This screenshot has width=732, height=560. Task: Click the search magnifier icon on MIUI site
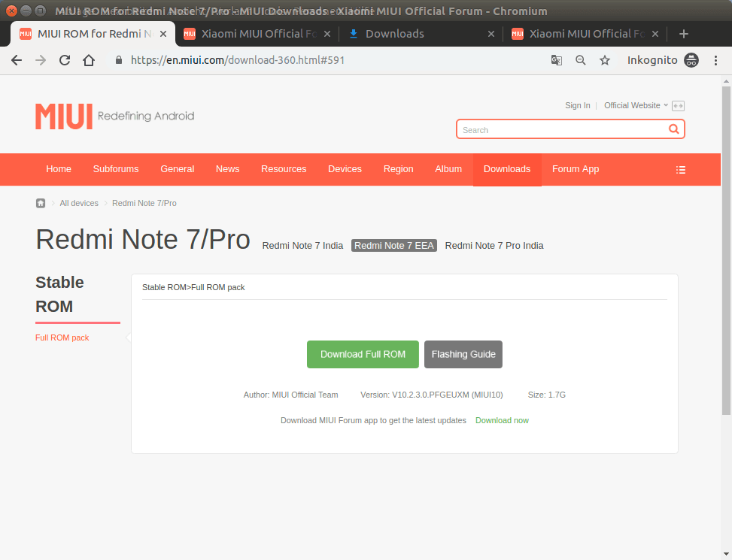coord(673,129)
